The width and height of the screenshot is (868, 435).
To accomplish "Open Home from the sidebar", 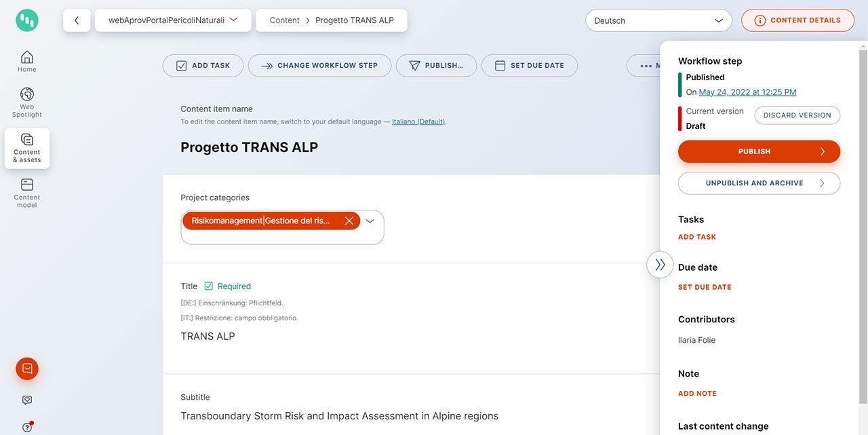I will 27,61.
